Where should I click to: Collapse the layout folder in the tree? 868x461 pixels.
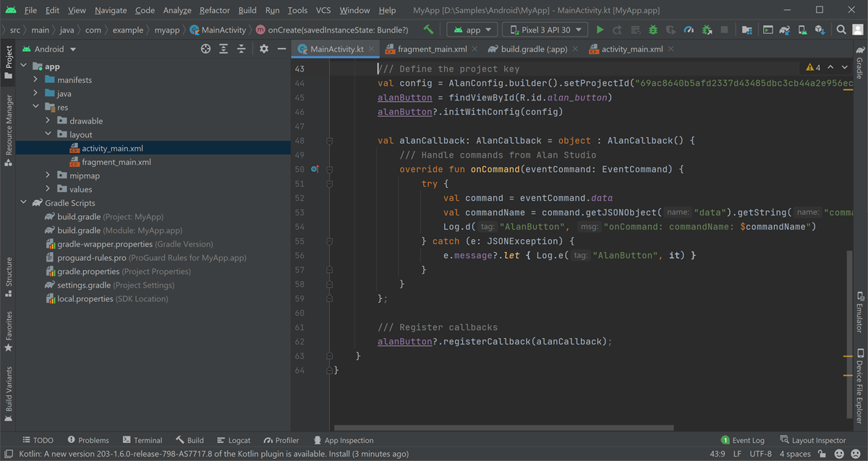pyautogui.click(x=48, y=134)
